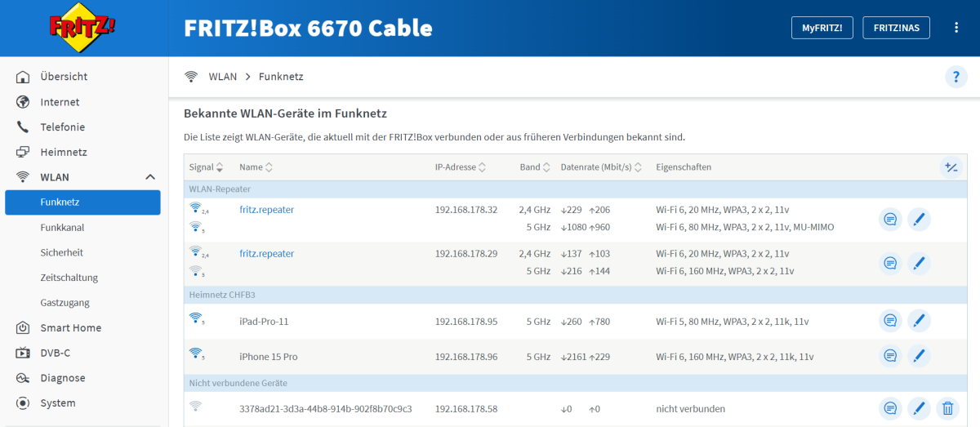Screen dimensions: 980x427
Task: Open DVB-C menu label
Action: point(57,353)
